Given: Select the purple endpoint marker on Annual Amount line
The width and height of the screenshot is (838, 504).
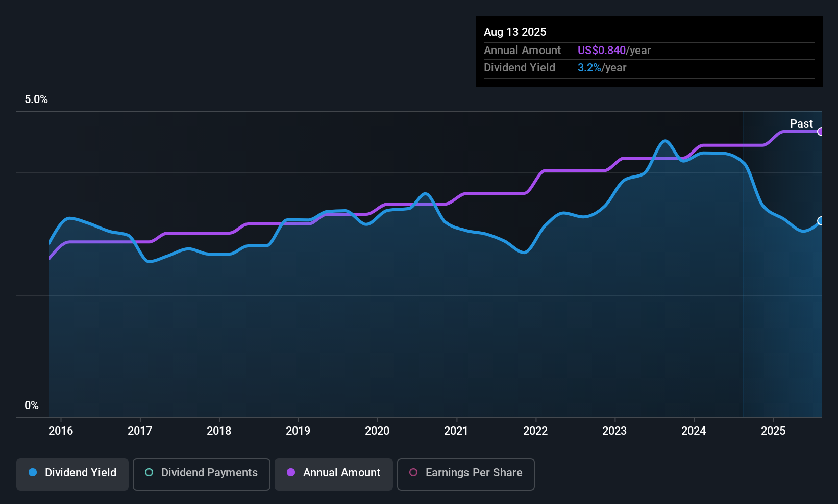Looking at the screenshot, I should 821,132.
